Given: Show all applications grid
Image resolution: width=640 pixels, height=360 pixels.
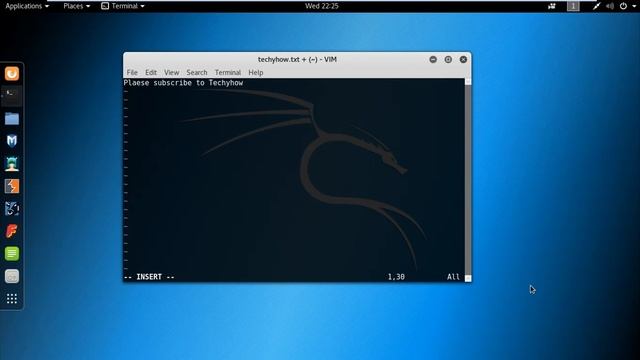Looking at the screenshot, I should click(12, 299).
